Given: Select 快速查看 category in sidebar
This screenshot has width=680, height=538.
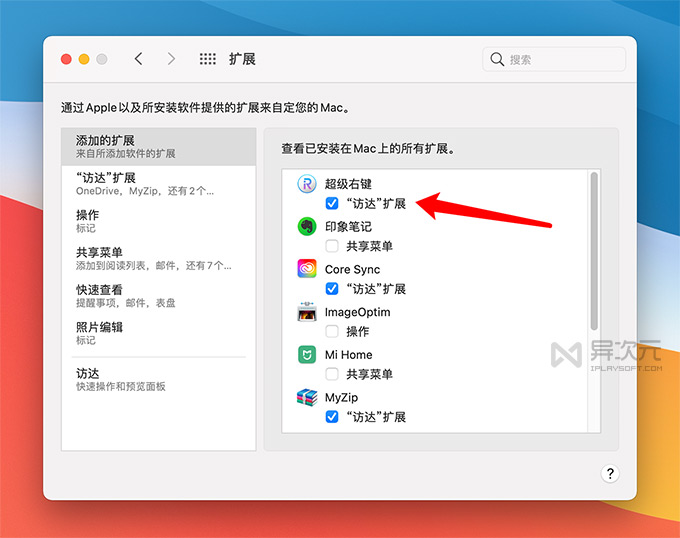Looking at the screenshot, I should coord(159,296).
